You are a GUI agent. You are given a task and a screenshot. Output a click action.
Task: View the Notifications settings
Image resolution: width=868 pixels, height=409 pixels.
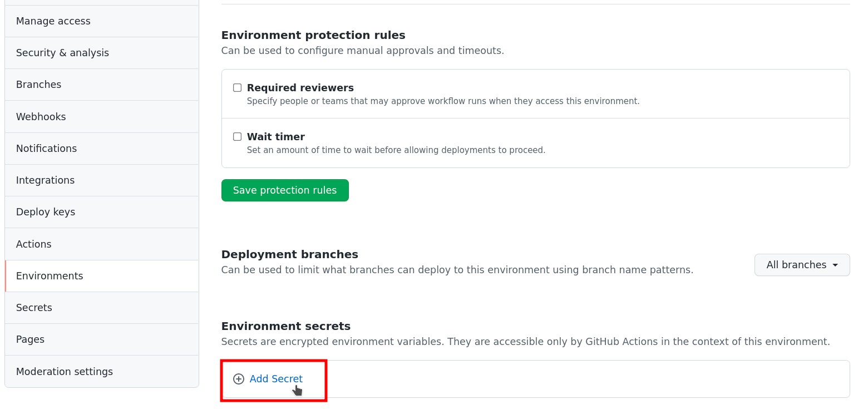point(46,148)
